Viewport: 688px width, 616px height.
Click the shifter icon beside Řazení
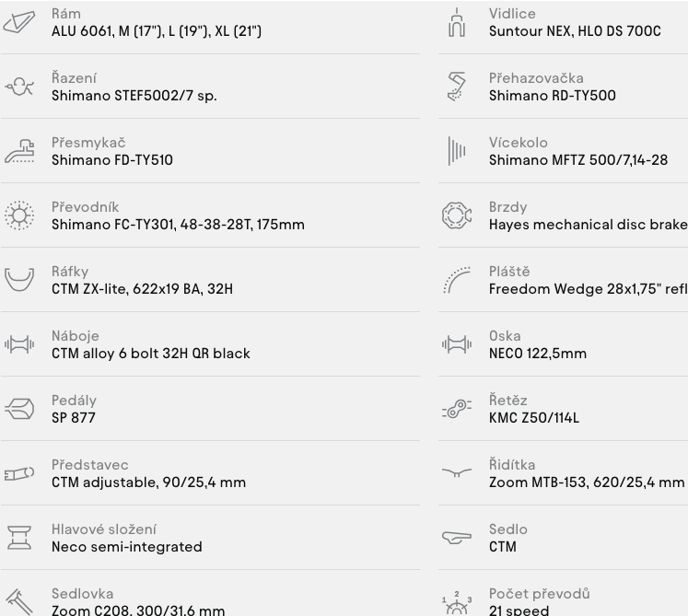coord(18,87)
